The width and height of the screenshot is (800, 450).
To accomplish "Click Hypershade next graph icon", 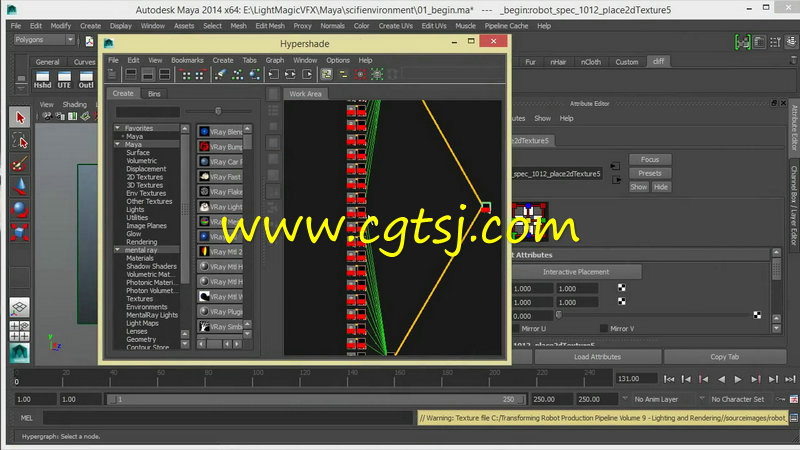I will coord(200,74).
